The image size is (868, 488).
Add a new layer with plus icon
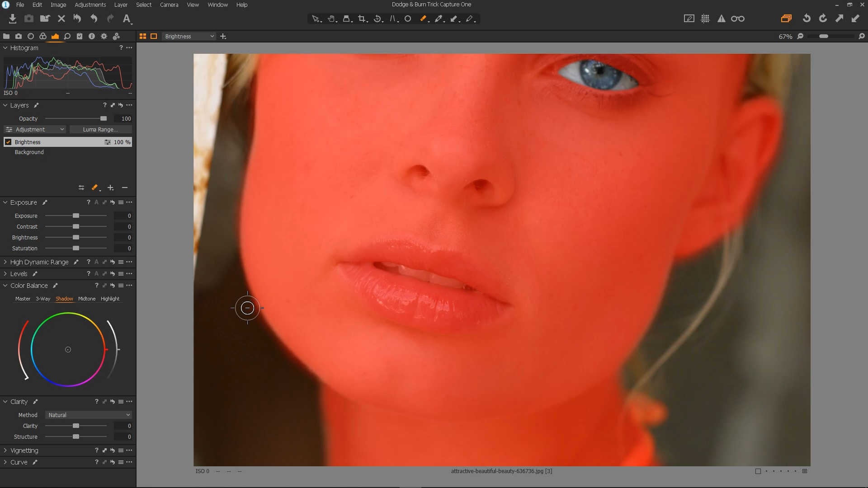[110, 188]
